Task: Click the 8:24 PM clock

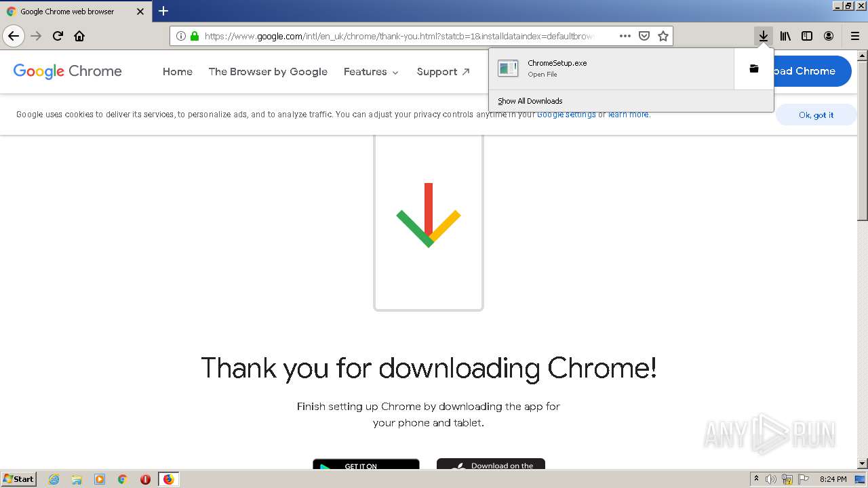Action: 833,479
